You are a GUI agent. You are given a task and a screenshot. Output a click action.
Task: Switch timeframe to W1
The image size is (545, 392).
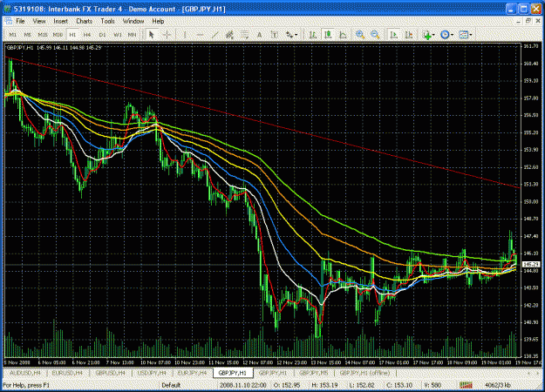pos(118,35)
